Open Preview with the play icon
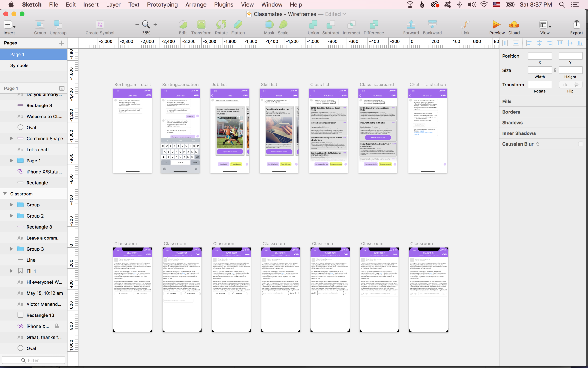588x368 pixels. pyautogui.click(x=496, y=24)
